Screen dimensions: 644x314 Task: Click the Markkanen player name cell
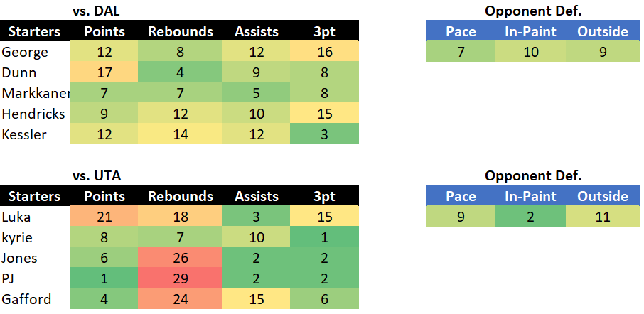[x=35, y=93]
